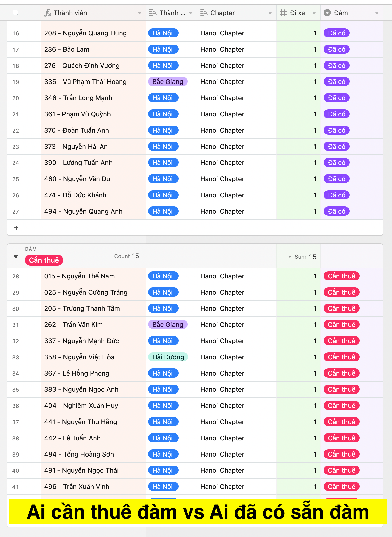Click the Đã có tag in row 16
The image size is (392, 537).
[336, 33]
